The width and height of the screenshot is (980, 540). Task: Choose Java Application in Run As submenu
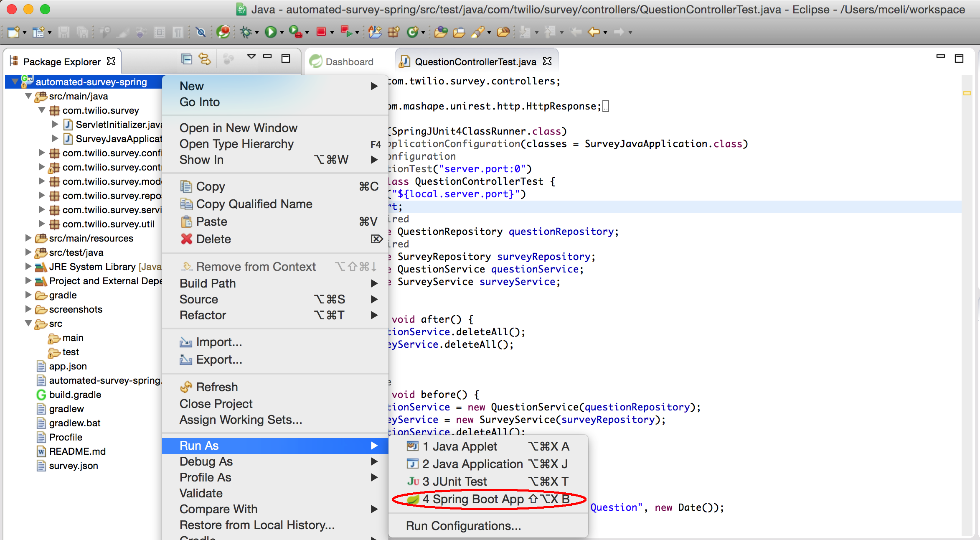(x=488, y=464)
